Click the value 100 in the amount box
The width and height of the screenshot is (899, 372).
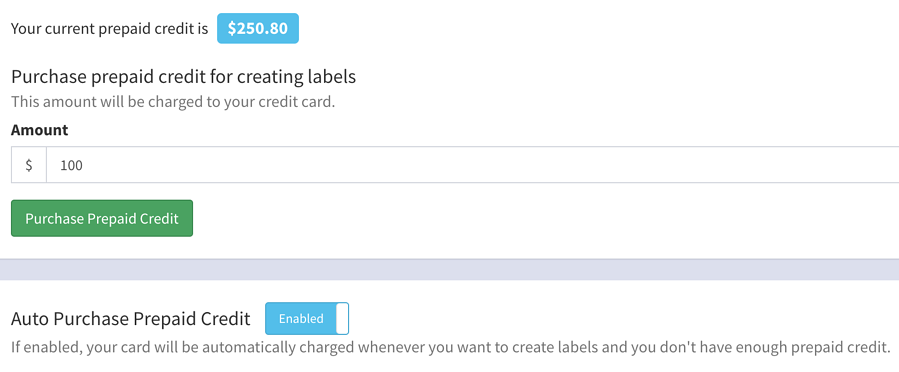(72, 166)
